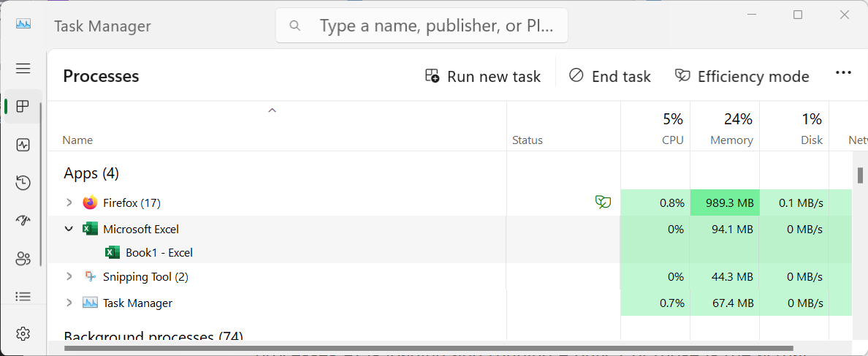The image size is (868, 356).
Task: Open the Users page sidebar icon
Action: point(23,258)
